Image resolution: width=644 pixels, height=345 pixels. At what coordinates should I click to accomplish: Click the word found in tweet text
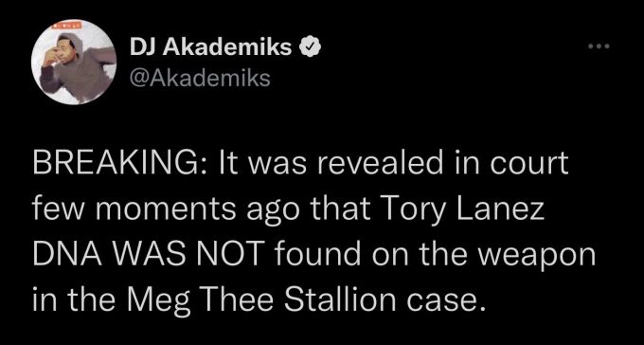315,254
